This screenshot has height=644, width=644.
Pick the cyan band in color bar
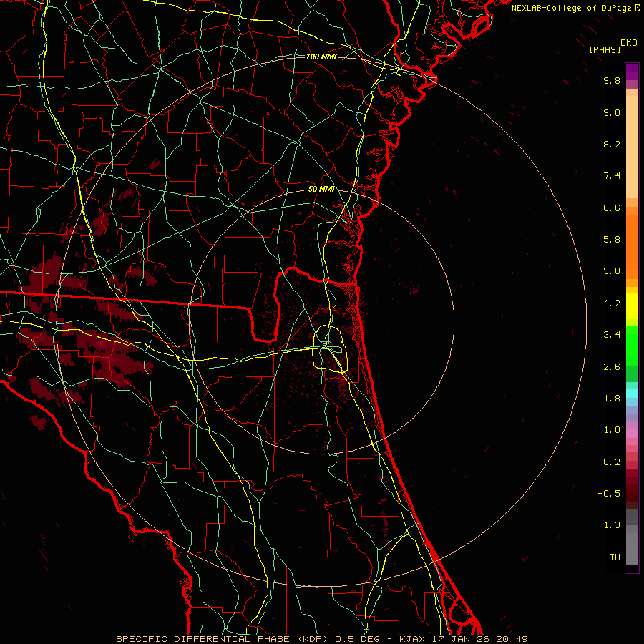click(x=632, y=394)
